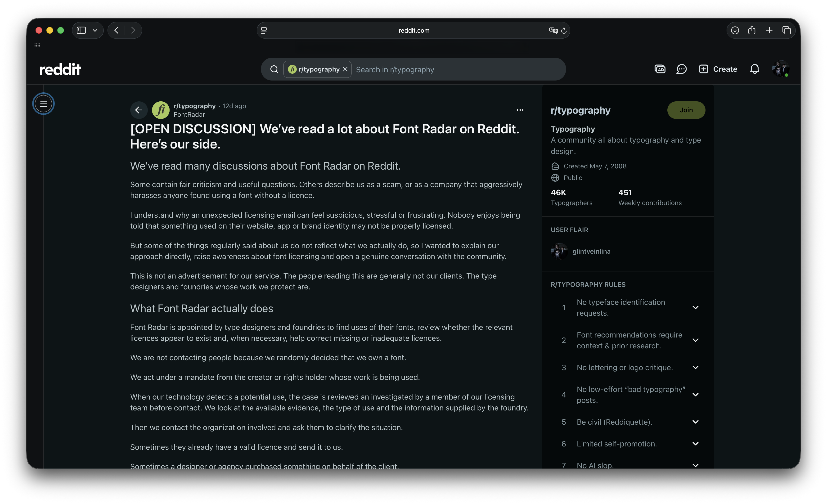827x504 pixels.
Task: Click the reddit.com address bar
Action: [x=413, y=31]
